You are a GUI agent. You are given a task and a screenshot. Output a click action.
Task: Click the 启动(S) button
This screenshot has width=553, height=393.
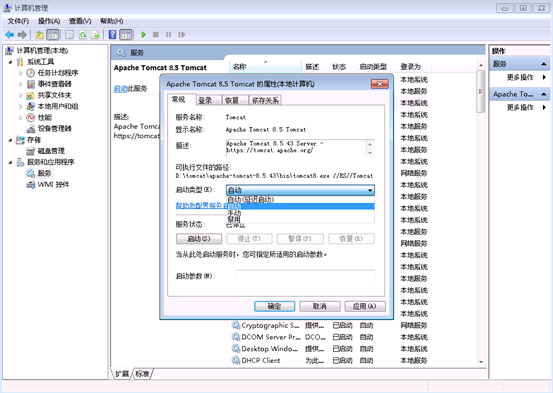tap(199, 239)
